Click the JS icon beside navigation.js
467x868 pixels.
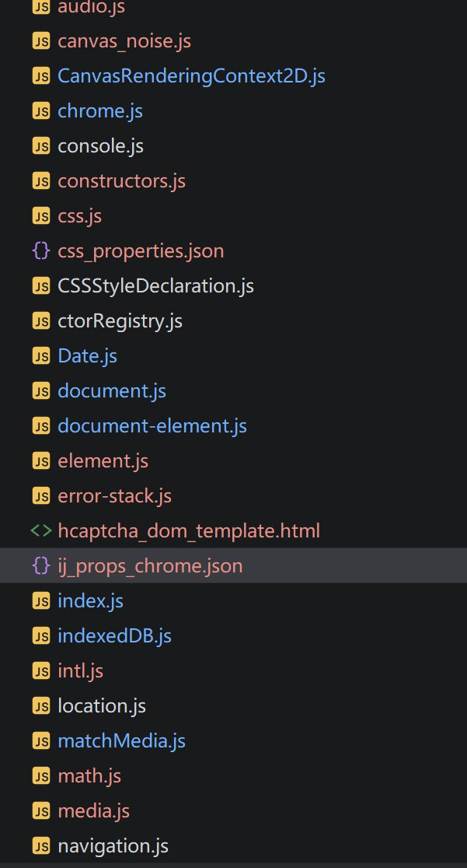(41, 846)
